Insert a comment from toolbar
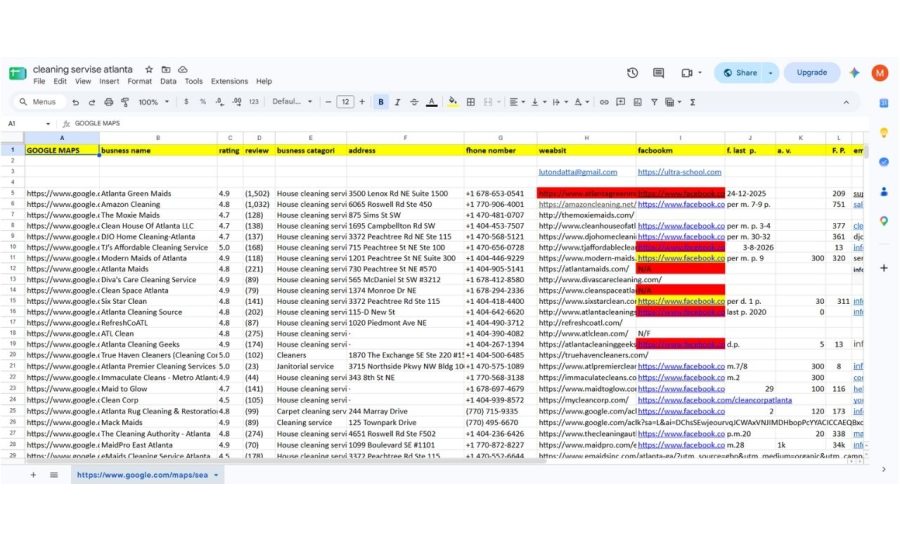The image size is (900, 541). click(x=620, y=102)
